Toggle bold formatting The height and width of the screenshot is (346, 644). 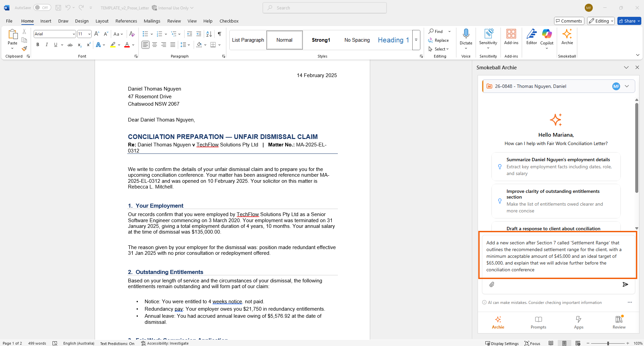[38, 45]
